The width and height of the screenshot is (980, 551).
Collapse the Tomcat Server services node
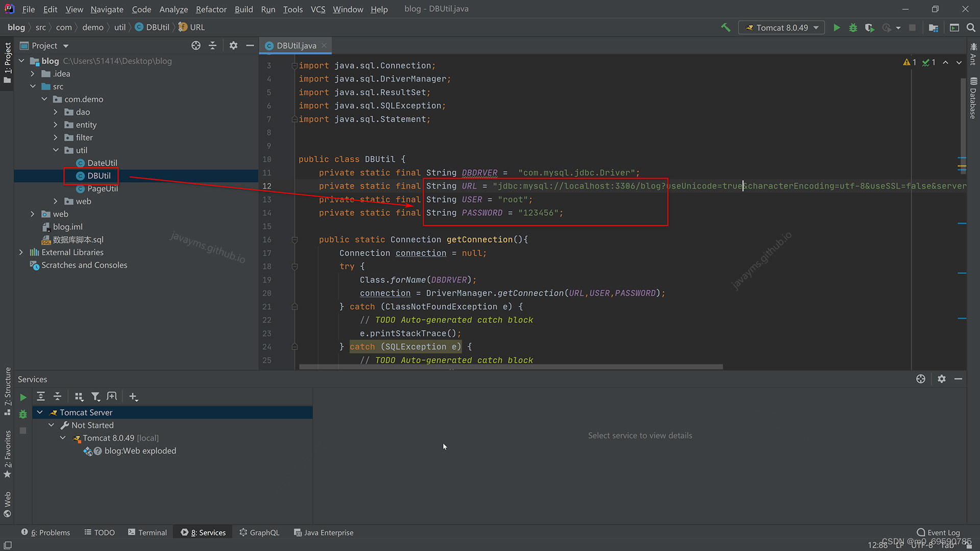[x=40, y=412]
